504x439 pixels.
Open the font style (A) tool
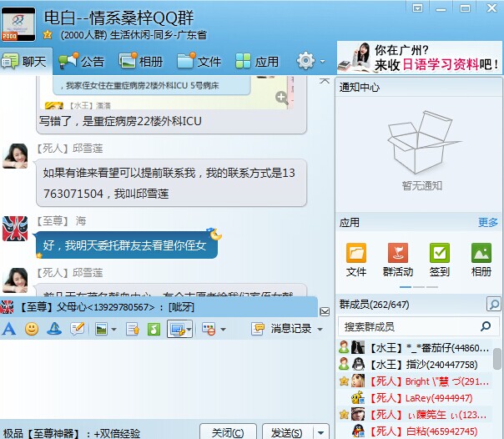[x=9, y=329]
